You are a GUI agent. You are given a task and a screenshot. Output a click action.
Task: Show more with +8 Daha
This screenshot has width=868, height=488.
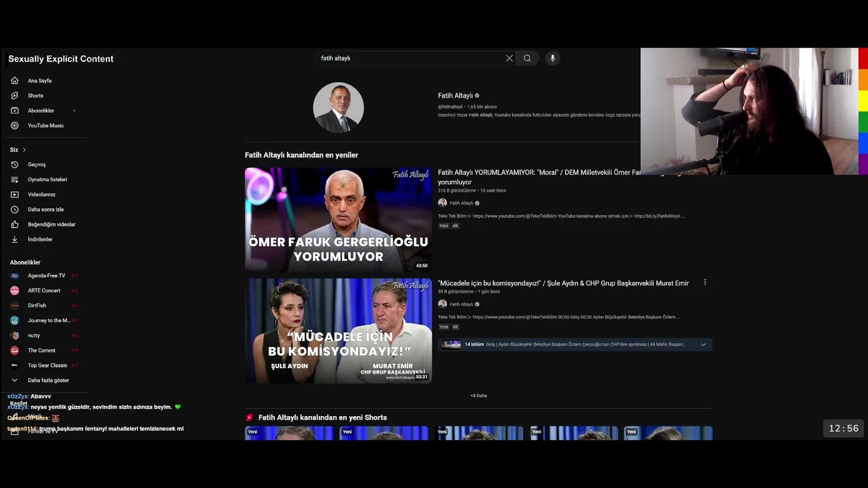pyautogui.click(x=479, y=396)
